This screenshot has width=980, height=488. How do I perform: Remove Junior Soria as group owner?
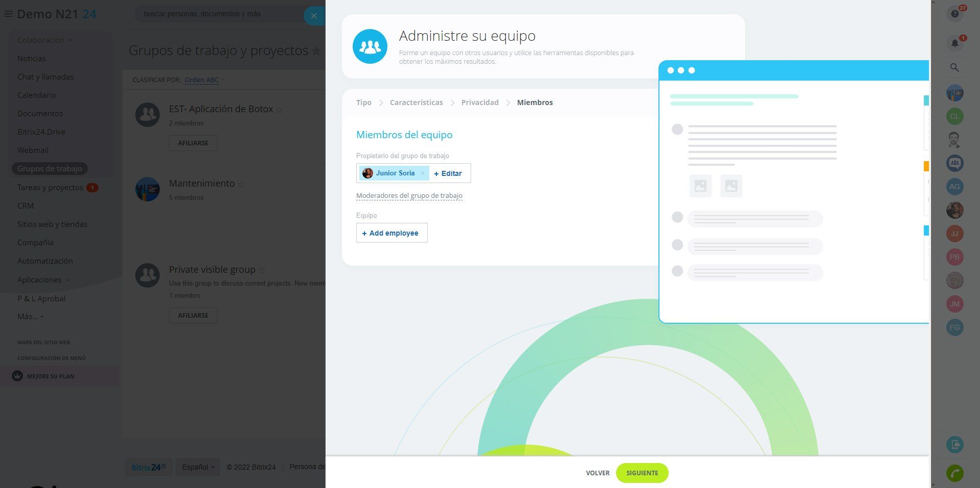pyautogui.click(x=423, y=173)
